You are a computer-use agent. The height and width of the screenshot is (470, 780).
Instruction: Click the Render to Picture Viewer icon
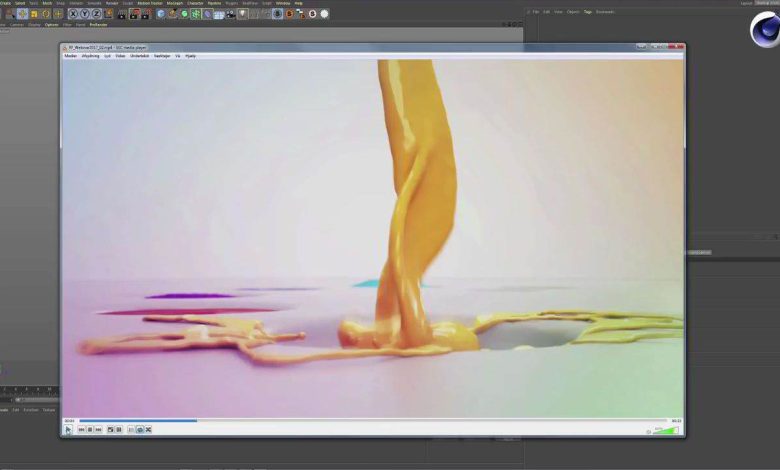pos(134,14)
